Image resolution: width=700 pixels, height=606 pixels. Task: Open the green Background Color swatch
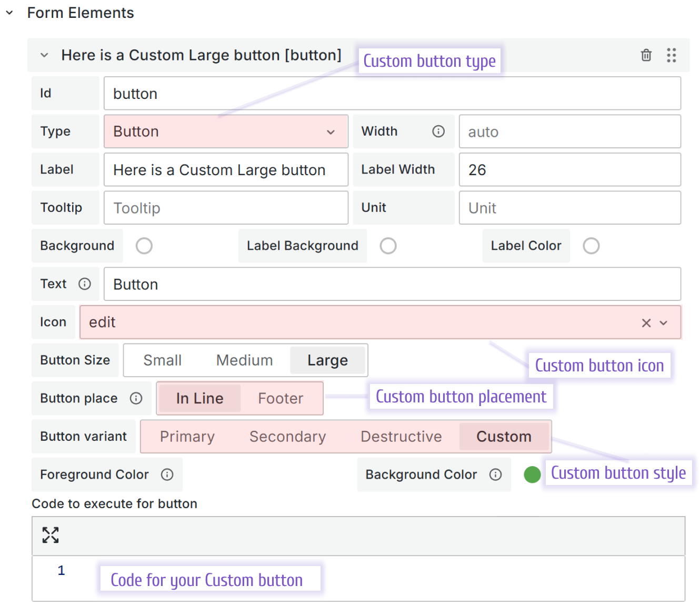(532, 474)
